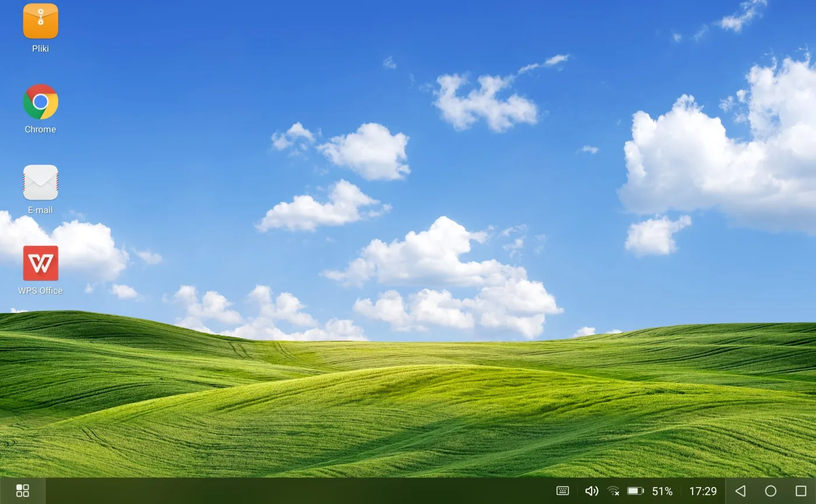Select the "WPS Office" text label
This screenshot has width=816, height=504.
40,291
